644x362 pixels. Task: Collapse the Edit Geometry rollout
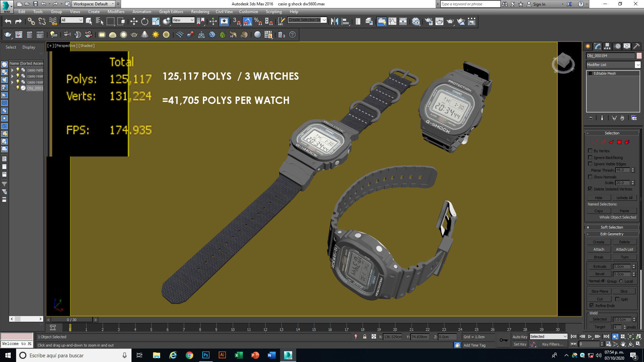point(612,234)
